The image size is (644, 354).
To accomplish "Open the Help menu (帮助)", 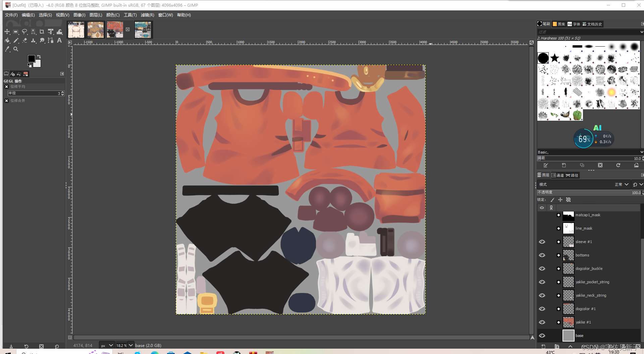I will (184, 15).
